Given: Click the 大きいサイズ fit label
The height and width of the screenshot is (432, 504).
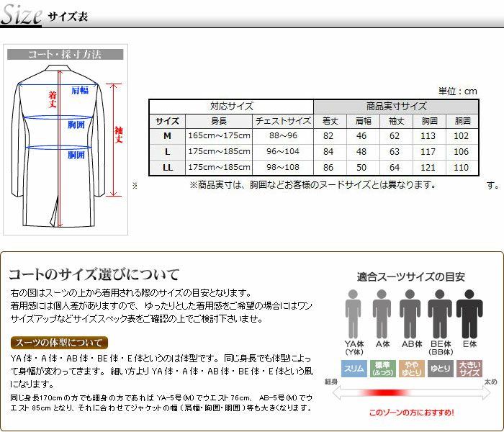Looking at the screenshot, I should pos(469,368).
